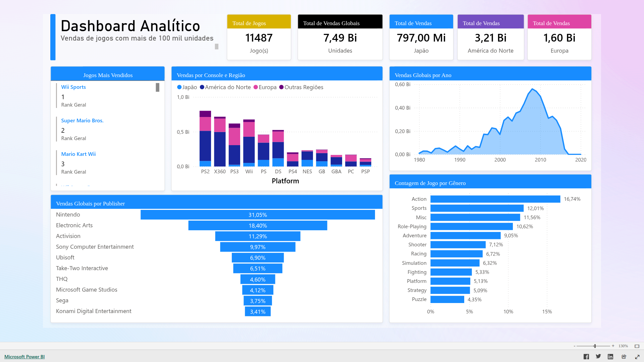The image size is (644, 362).
Task: Click the fit to page icon
Action: [637, 346]
